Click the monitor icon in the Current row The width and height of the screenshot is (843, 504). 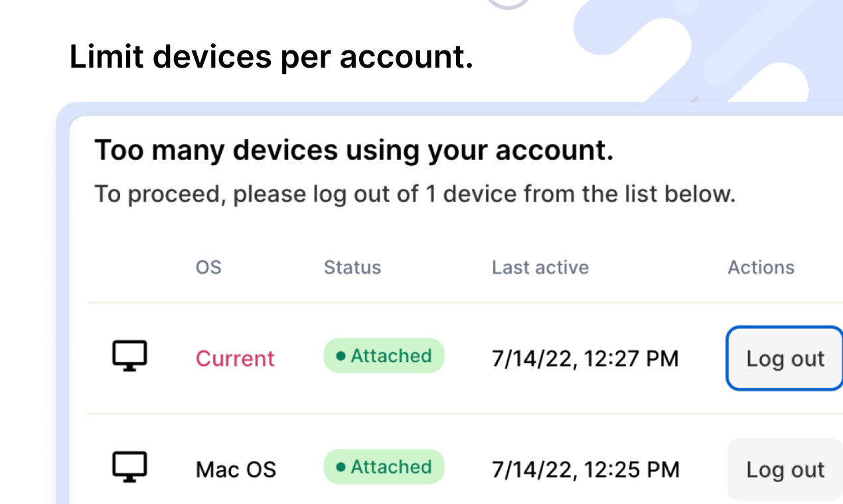tap(129, 357)
